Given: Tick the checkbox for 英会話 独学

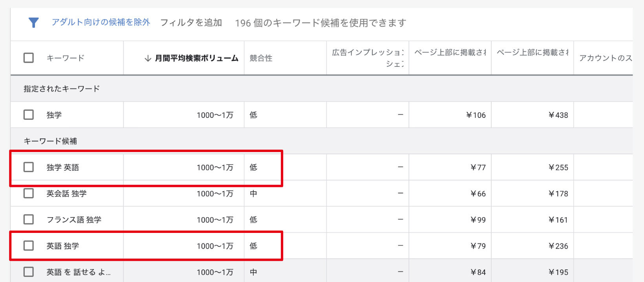Looking at the screenshot, I should click(x=29, y=193).
